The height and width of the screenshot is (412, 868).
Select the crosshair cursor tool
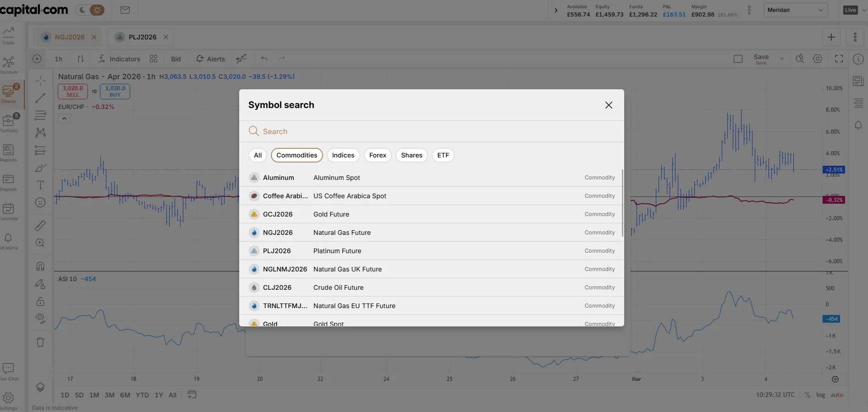[x=40, y=81]
